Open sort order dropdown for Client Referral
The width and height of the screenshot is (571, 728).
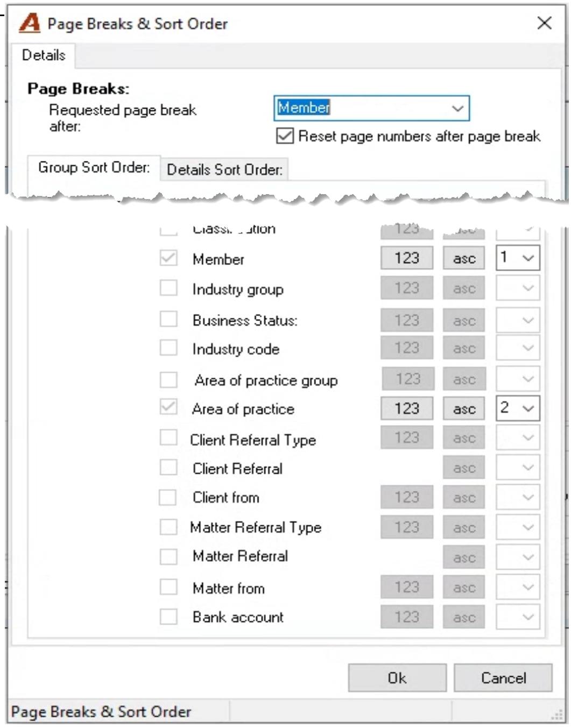click(517, 468)
